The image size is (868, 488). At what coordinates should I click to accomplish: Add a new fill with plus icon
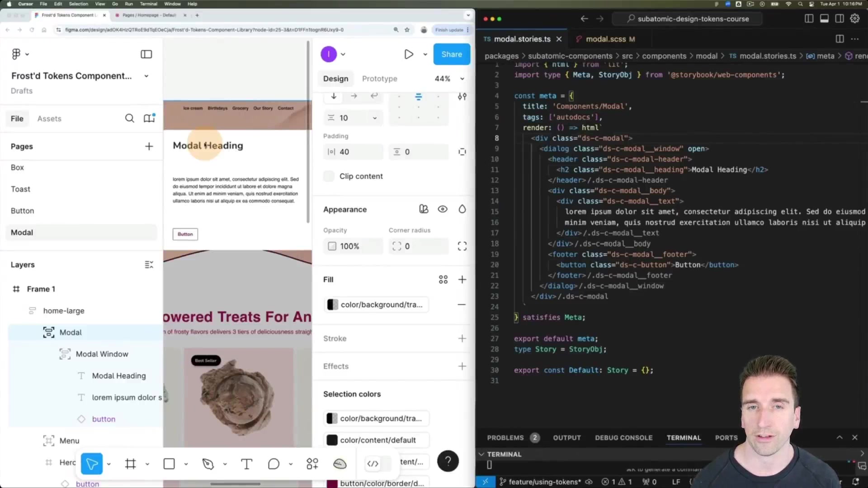coord(462,280)
